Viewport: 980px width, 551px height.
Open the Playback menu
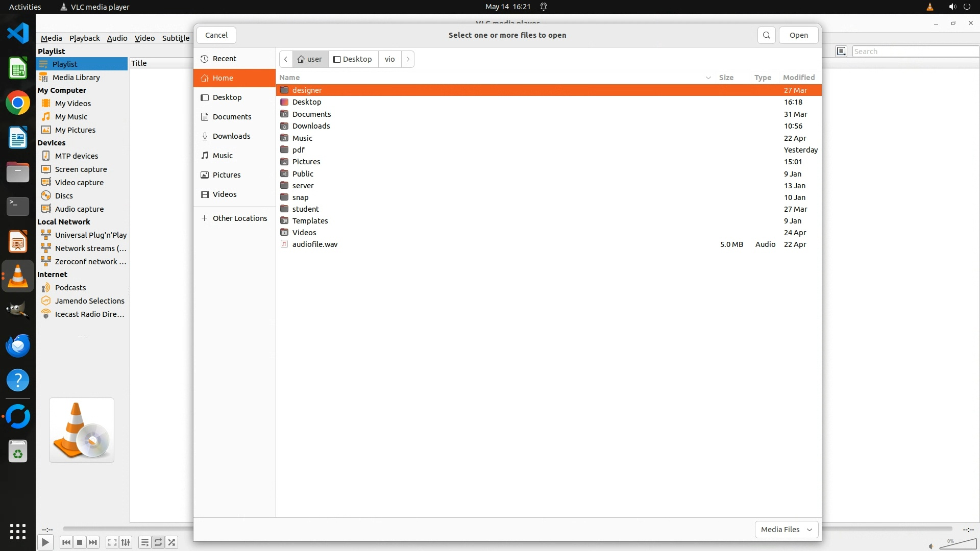pos(84,38)
